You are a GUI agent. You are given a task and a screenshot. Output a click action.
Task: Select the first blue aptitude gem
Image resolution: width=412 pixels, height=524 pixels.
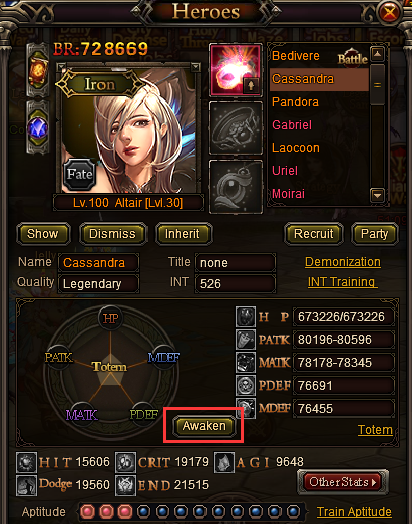(143, 511)
